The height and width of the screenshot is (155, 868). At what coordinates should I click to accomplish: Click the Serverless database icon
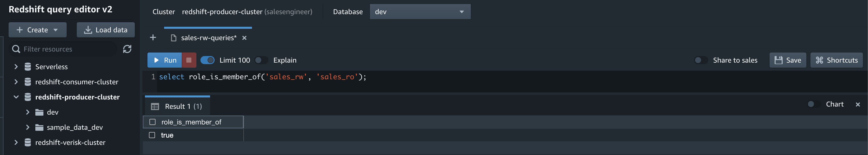(28, 67)
